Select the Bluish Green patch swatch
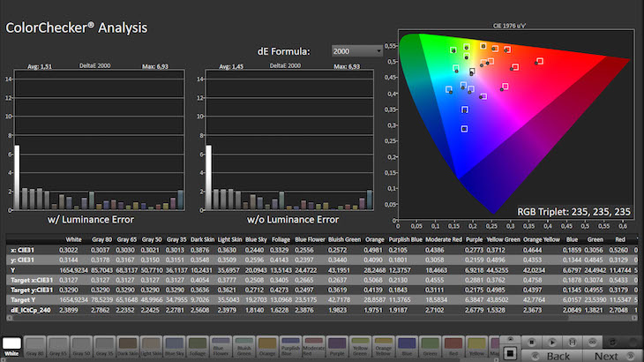644x362 pixels. (244, 346)
